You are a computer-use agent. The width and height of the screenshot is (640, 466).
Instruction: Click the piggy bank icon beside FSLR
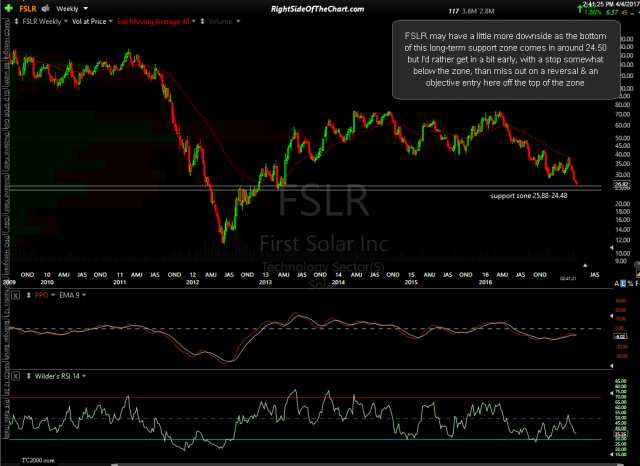pyautogui.click(x=45, y=8)
